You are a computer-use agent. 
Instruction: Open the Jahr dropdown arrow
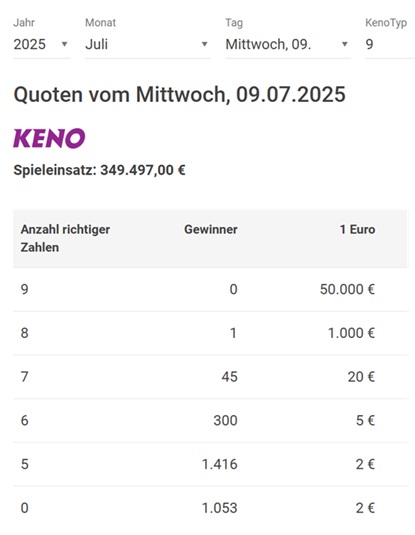pos(64,44)
